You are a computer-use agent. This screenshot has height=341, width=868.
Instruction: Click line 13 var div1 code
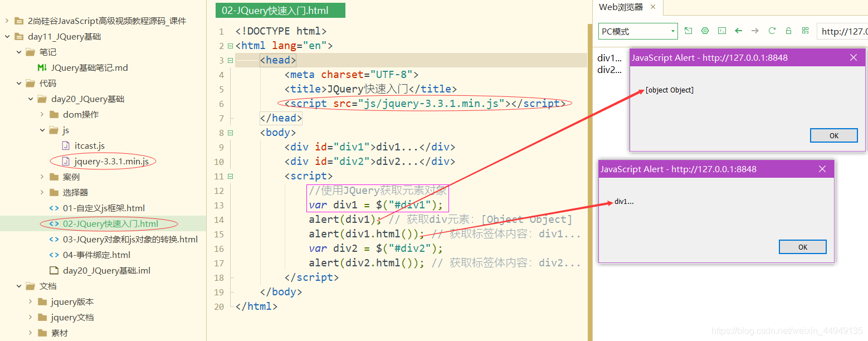coord(376,205)
